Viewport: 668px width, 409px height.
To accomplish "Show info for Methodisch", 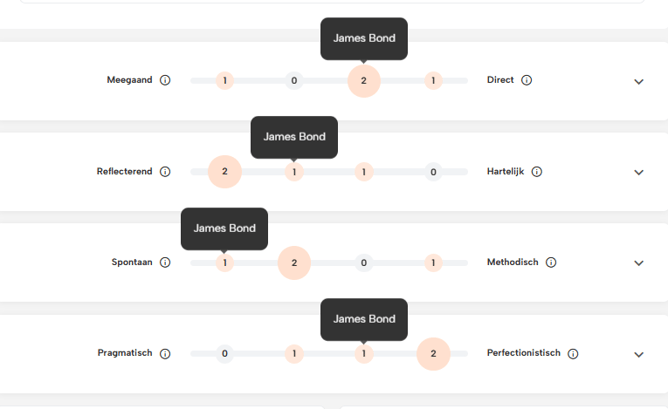I will click(x=551, y=263).
